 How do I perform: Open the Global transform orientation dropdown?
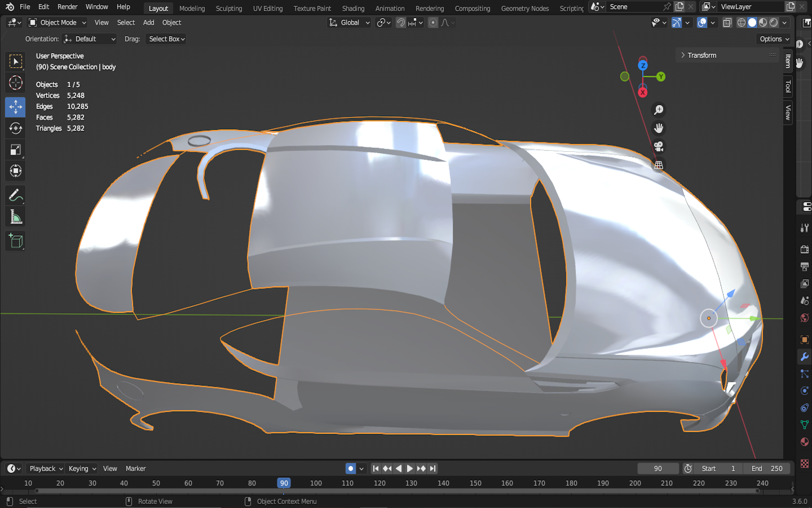[350, 23]
